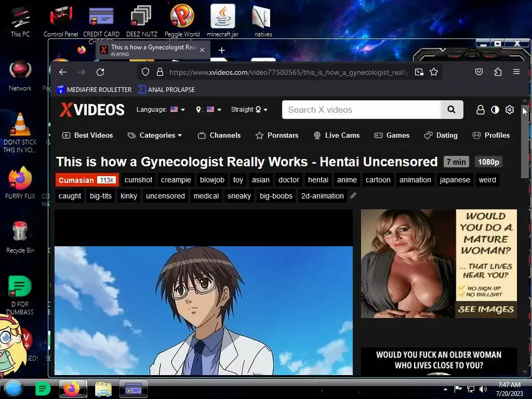Select the DEEZ NUTZ desktop icon
This screenshot has height=399, width=532.
pos(141,22)
